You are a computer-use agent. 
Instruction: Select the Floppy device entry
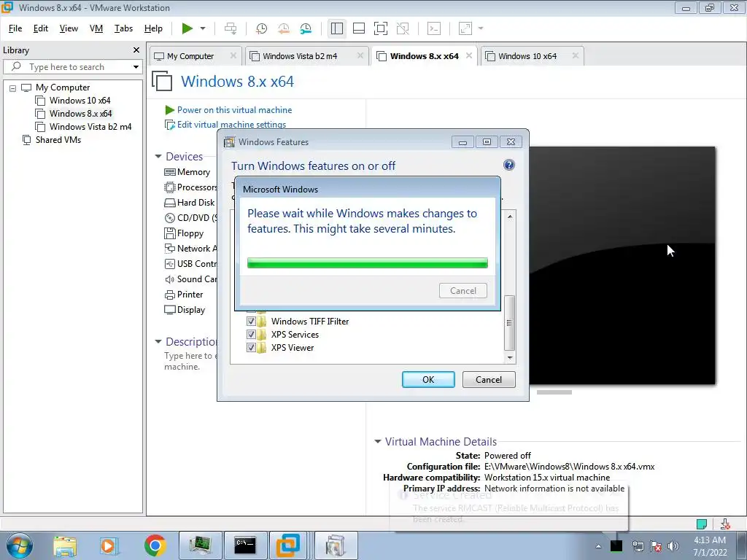click(x=184, y=233)
